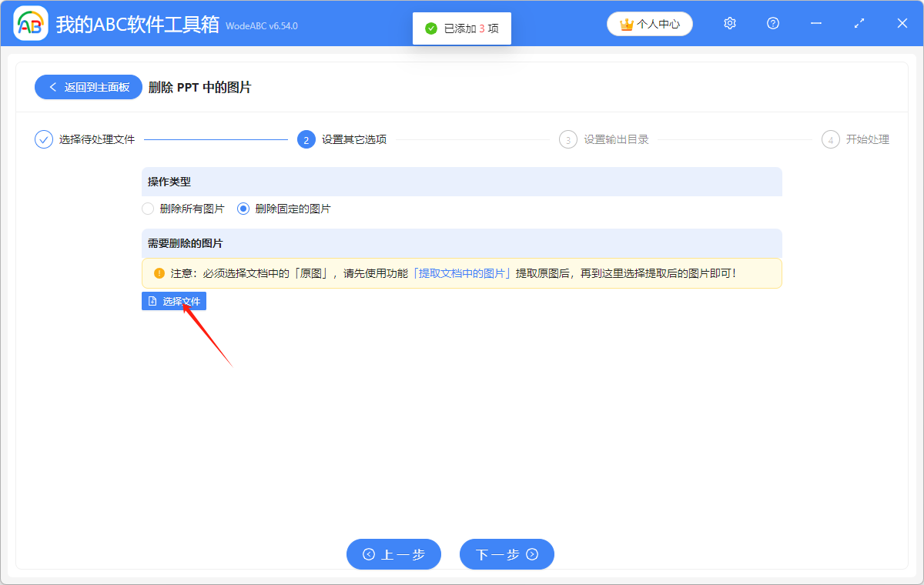
Task: Click the back chevron on 返回到主面板
Action: click(x=53, y=86)
